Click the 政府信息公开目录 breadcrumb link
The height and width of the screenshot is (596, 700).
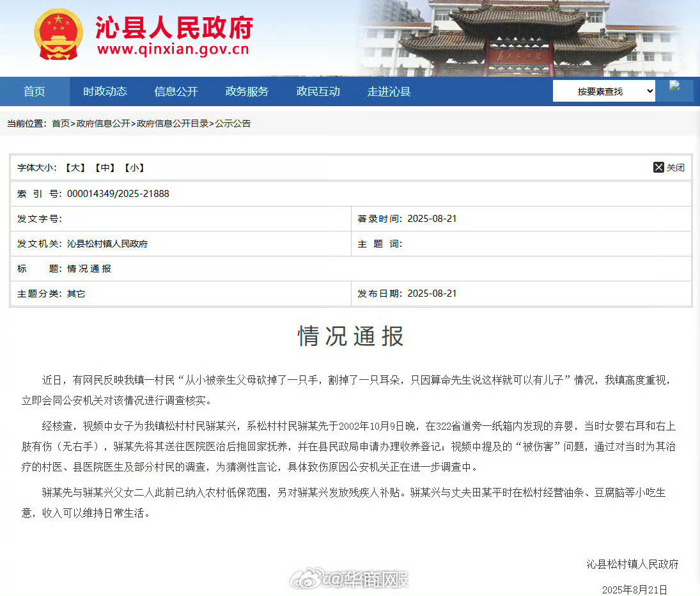(173, 123)
